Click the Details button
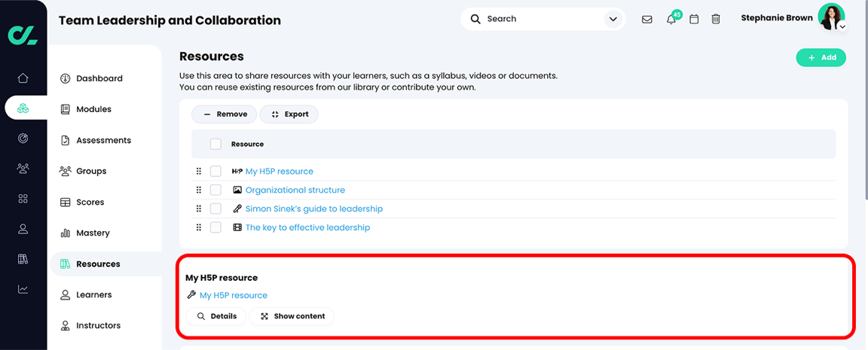The image size is (868, 350). point(216,316)
